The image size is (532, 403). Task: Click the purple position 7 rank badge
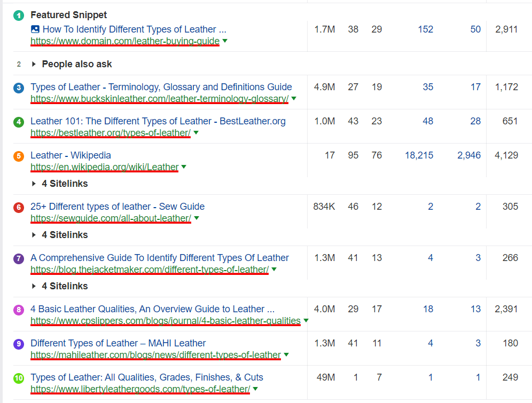(x=19, y=258)
